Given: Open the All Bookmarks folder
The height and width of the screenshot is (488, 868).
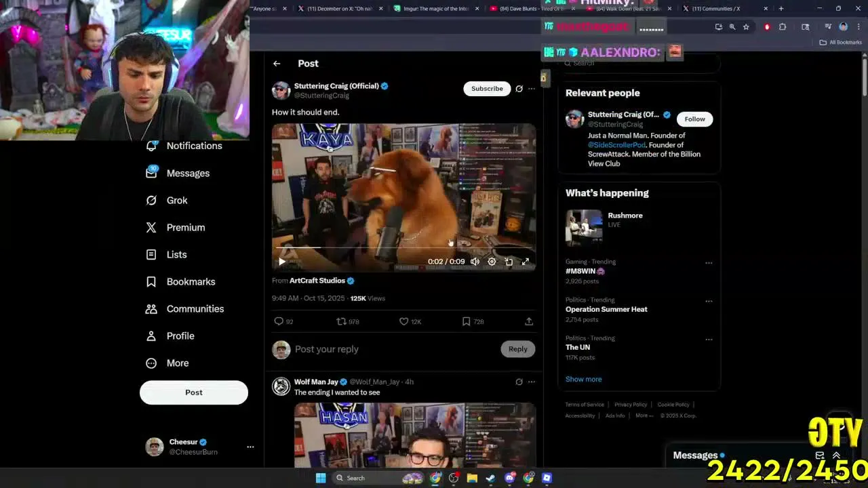Looking at the screenshot, I should click(x=841, y=42).
